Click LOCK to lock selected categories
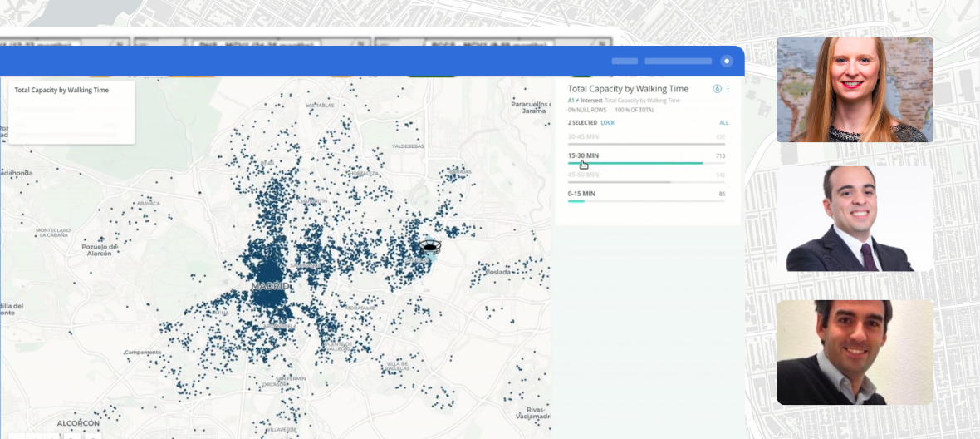Viewport: 980px width, 439px height. click(x=607, y=122)
